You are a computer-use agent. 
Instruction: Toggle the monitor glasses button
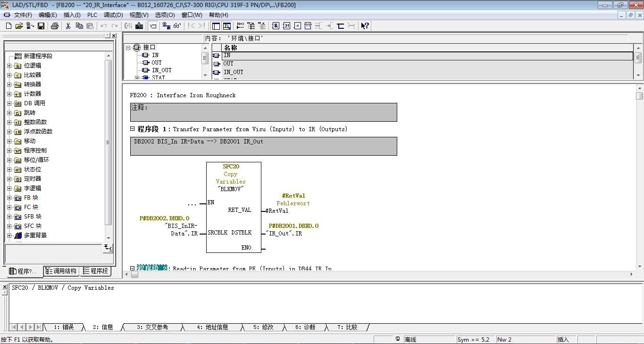click(x=177, y=26)
